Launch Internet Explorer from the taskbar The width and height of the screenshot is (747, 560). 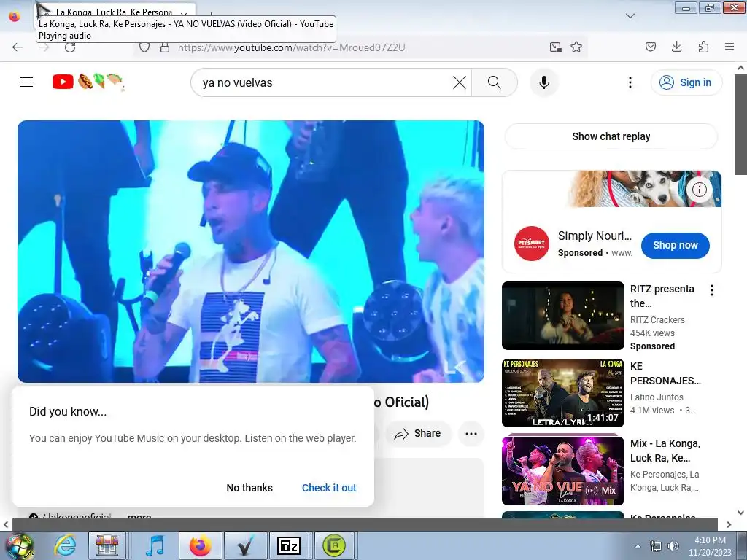coord(65,545)
